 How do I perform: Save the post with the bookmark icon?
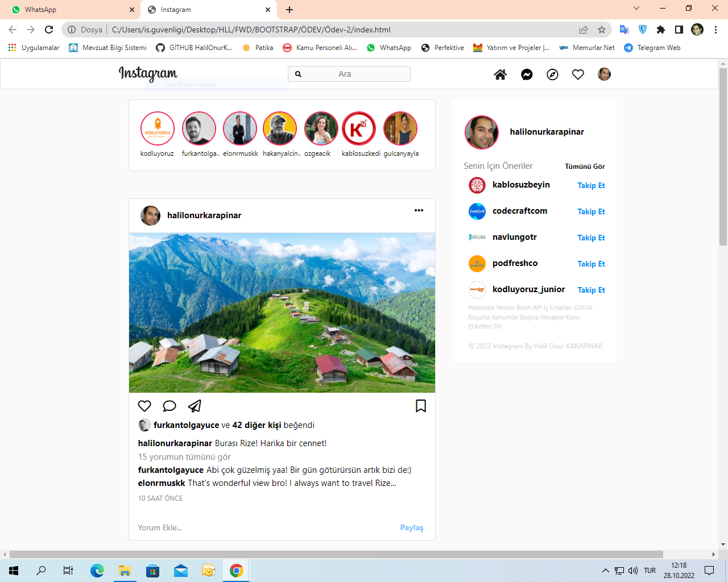click(x=421, y=406)
